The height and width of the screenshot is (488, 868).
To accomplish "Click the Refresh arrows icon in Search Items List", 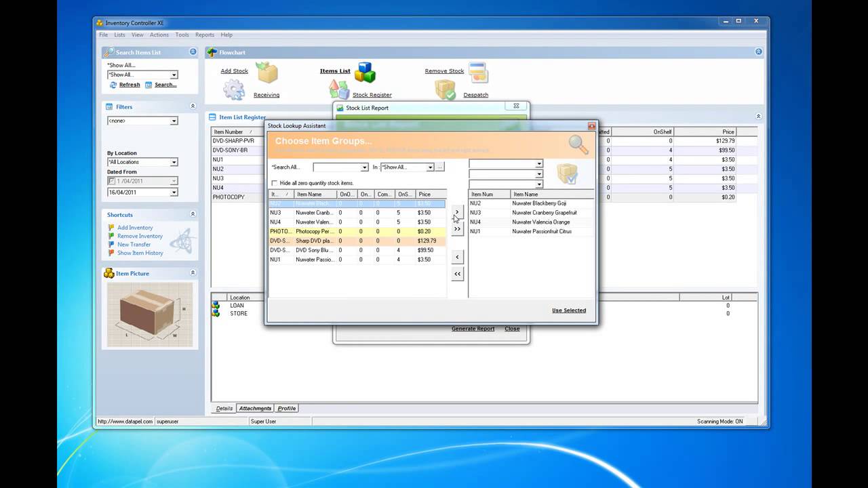I will pos(113,85).
